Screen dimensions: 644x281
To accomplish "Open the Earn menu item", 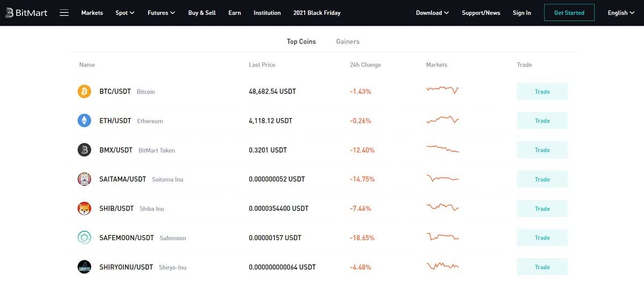I will [x=235, y=13].
